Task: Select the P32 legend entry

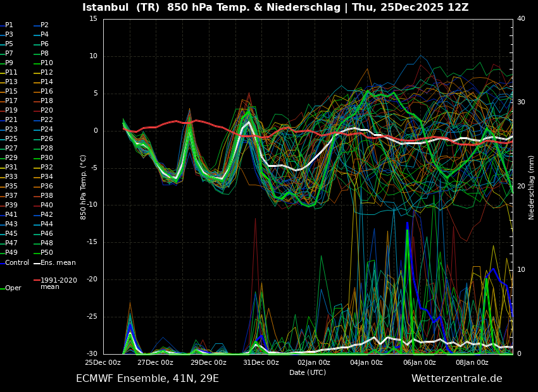Action: click(46, 168)
